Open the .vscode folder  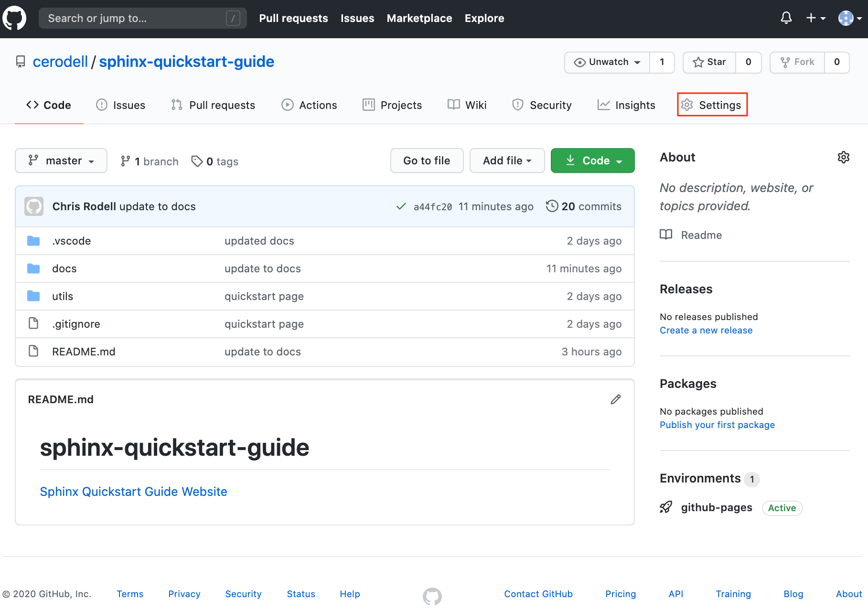[71, 241]
